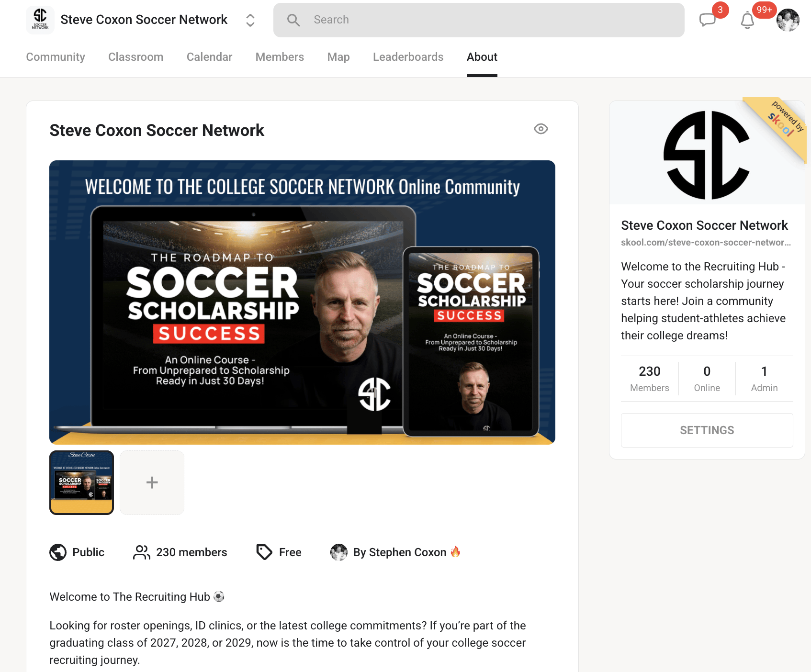Expand the group switcher chevrons
The width and height of the screenshot is (811, 672).
click(x=250, y=20)
